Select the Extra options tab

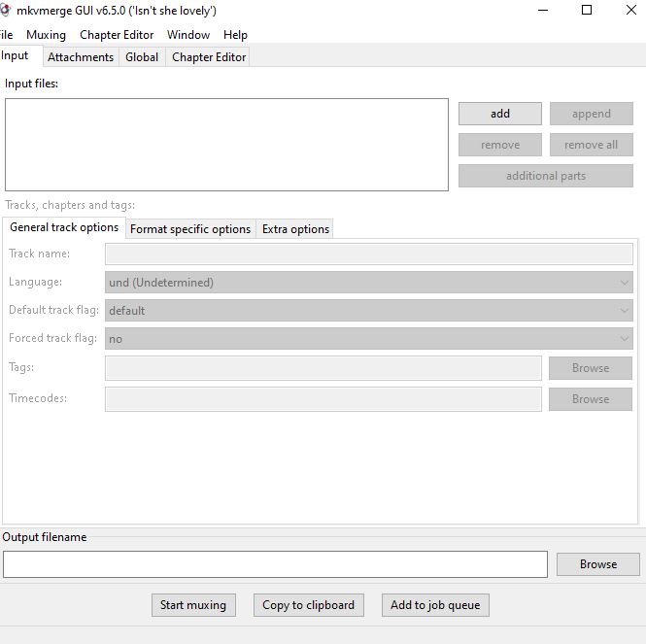295,229
